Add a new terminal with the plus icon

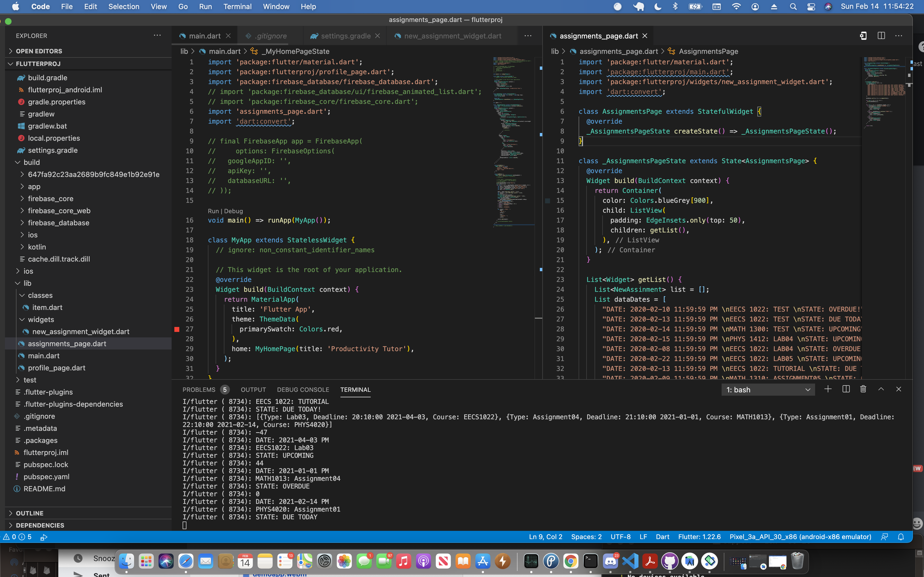click(828, 389)
